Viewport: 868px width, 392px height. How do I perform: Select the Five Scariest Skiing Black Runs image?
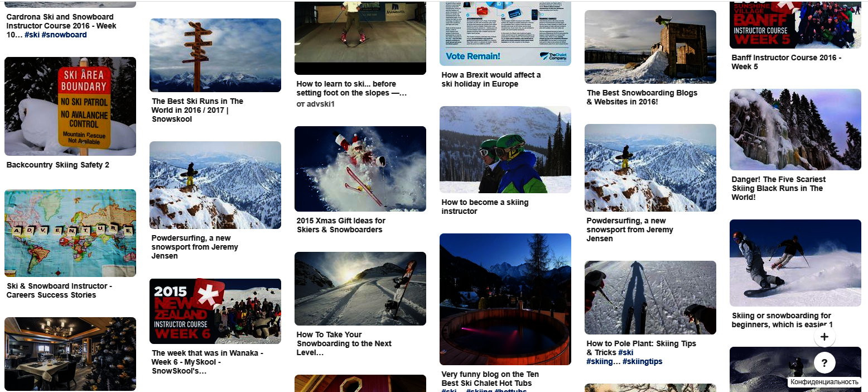pyautogui.click(x=795, y=130)
